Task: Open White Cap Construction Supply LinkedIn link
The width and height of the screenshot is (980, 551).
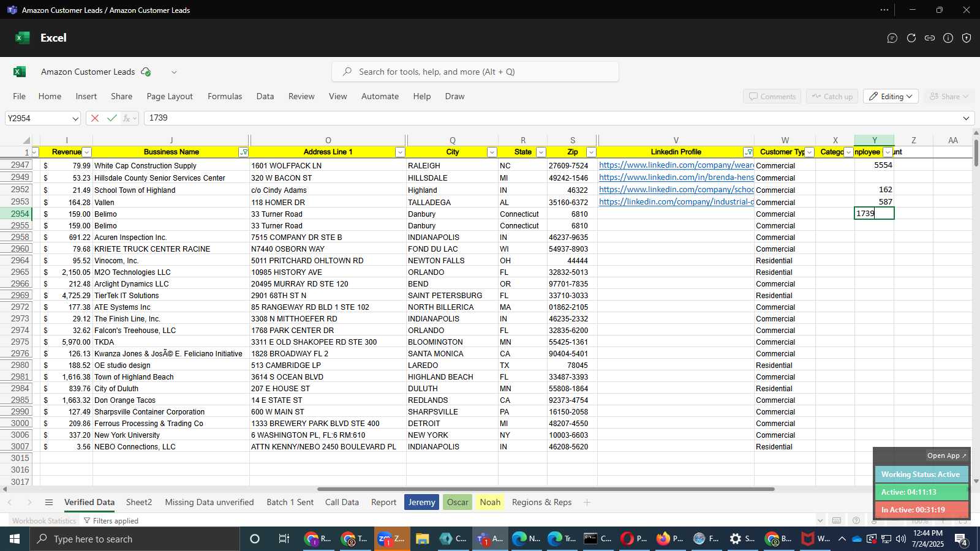Action: (676, 165)
